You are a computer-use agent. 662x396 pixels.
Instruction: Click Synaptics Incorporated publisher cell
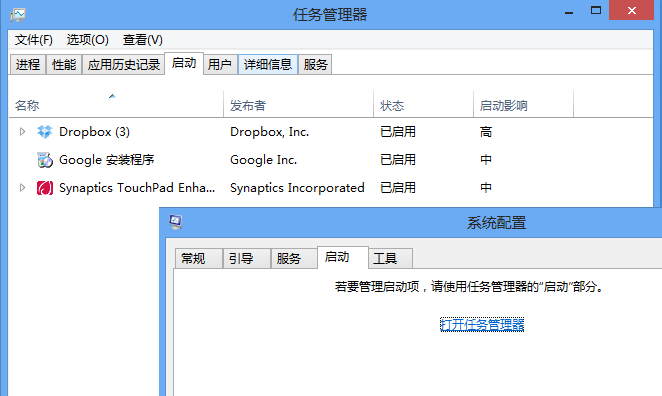297,188
